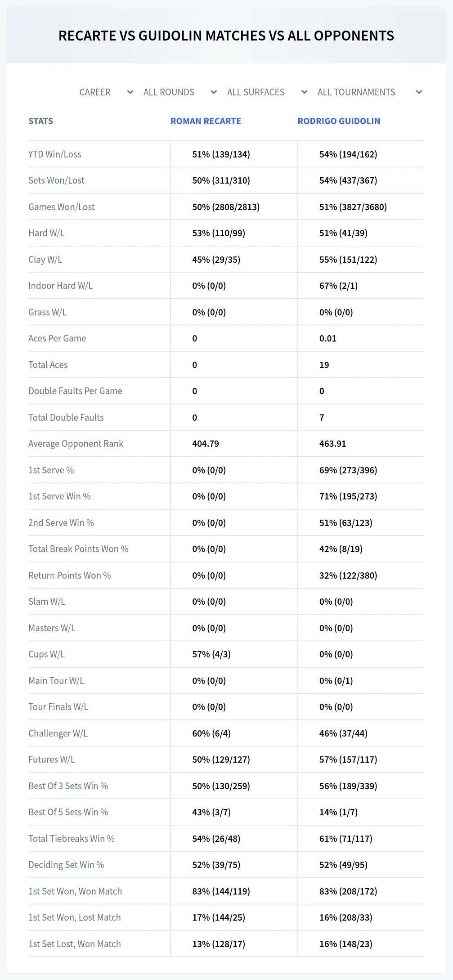The height and width of the screenshot is (980, 453).
Task: Expand the ALL ROUNDS filter
Action: point(180,92)
